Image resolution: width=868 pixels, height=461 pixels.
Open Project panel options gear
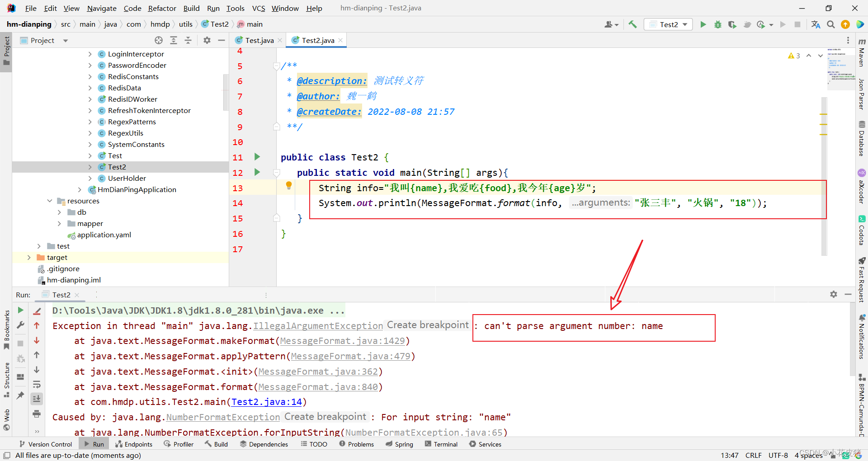207,40
